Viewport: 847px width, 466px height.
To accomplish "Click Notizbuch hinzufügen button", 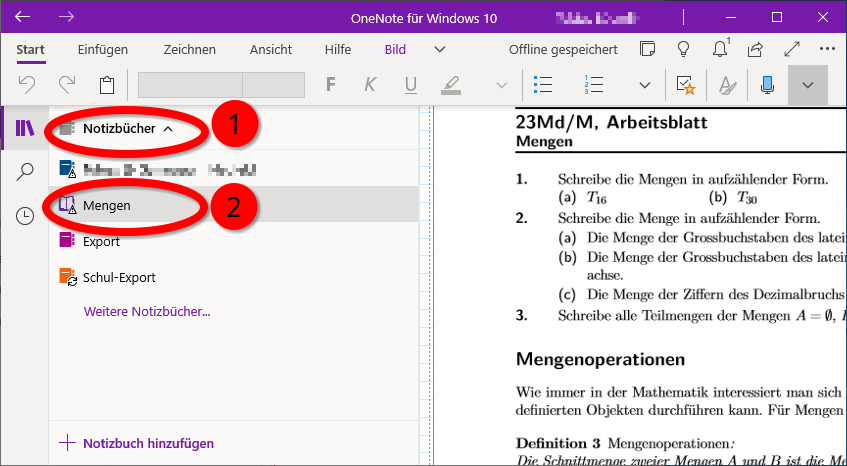I will [137, 443].
